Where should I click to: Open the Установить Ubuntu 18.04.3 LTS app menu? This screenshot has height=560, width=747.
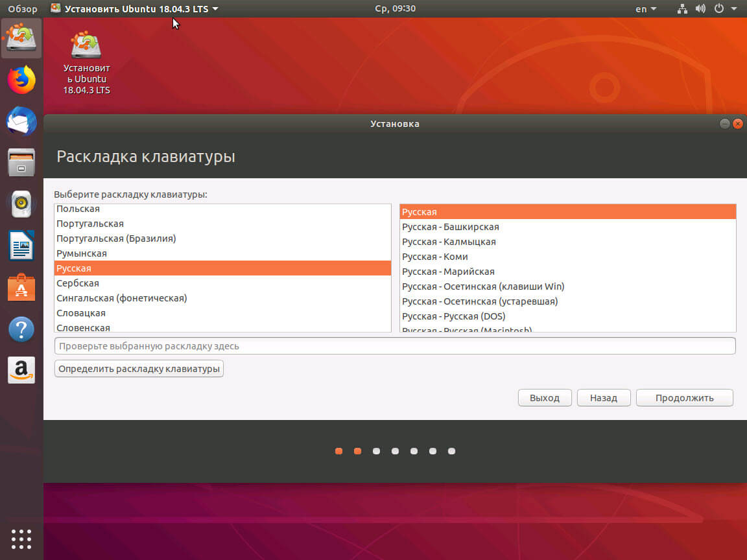point(134,8)
